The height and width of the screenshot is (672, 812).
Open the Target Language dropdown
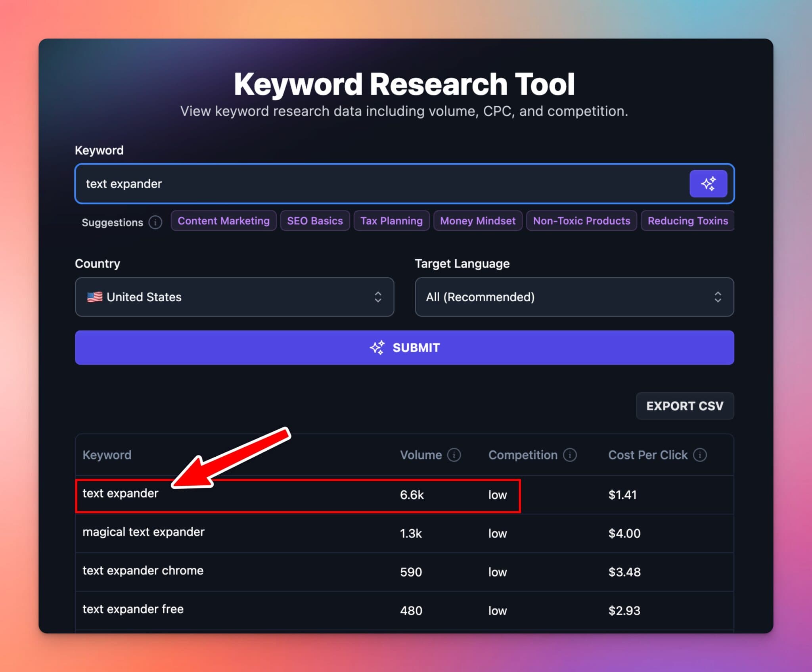tap(574, 297)
